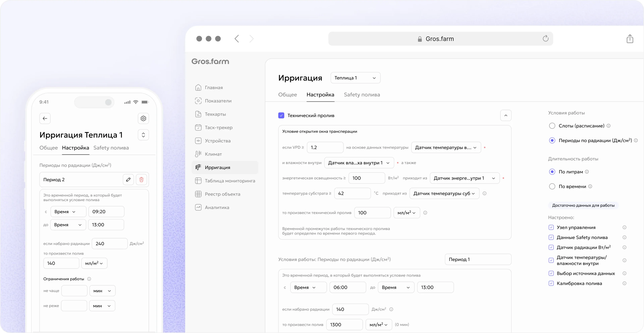Click the Техкарты document icon

(x=198, y=114)
